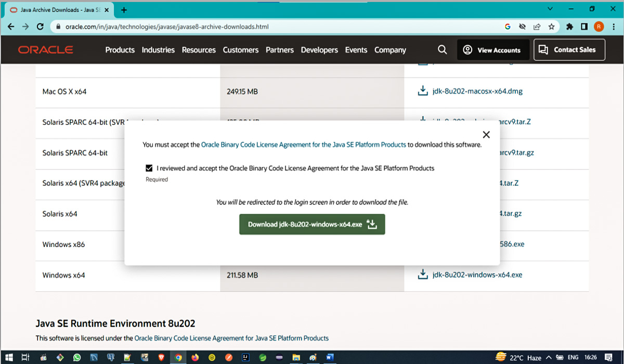The image size is (624, 364).
Task: Click the share page icon in address bar
Action: (537, 27)
